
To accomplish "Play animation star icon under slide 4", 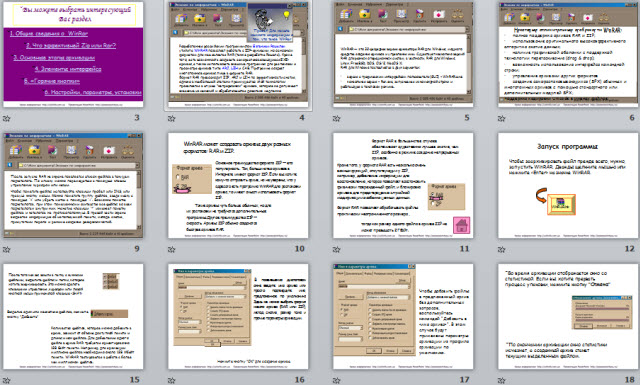I will 171,118.
